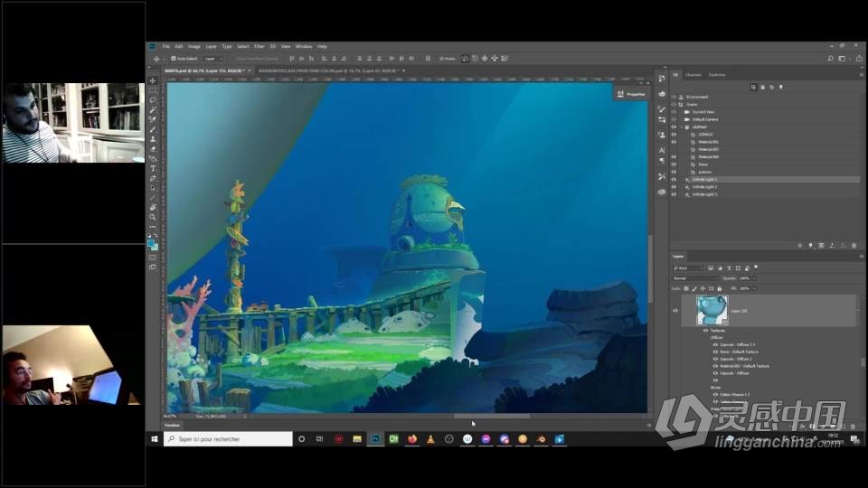Toggle visibility of Environment item
The width and height of the screenshot is (868, 488).
(x=674, y=97)
